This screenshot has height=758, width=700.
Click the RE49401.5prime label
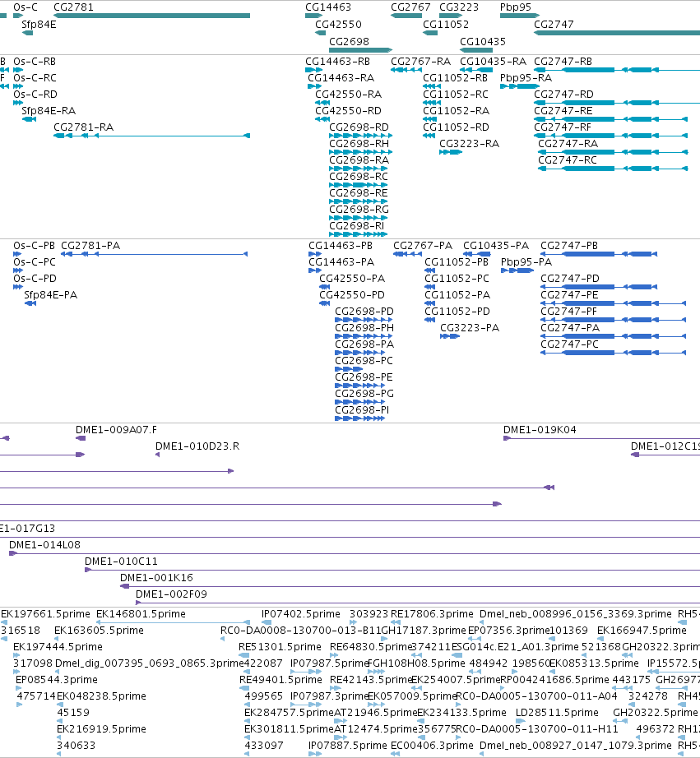(280, 680)
